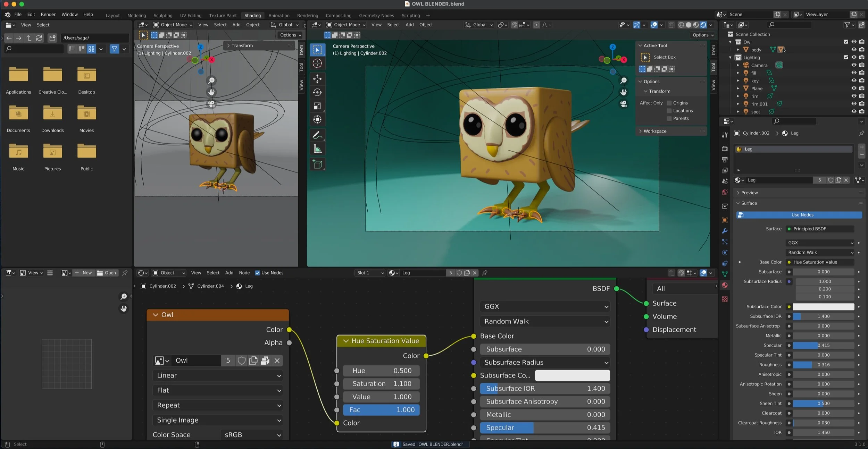Select the Move tool in viewport toolbar
The width and height of the screenshot is (868, 449).
[317, 79]
